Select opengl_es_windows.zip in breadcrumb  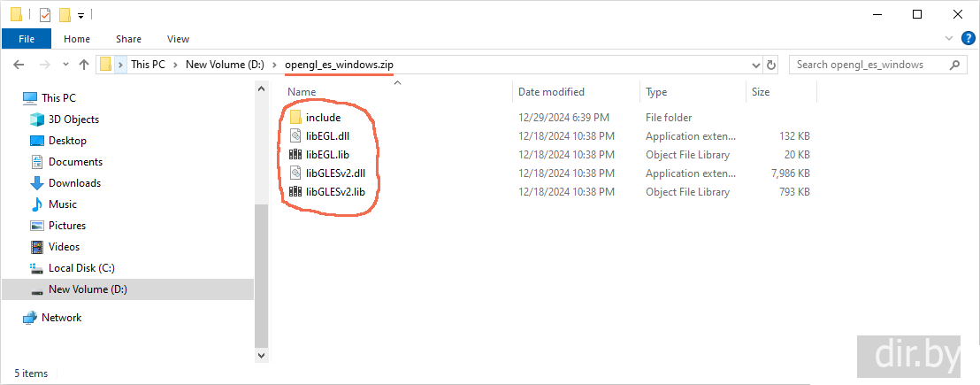click(339, 65)
